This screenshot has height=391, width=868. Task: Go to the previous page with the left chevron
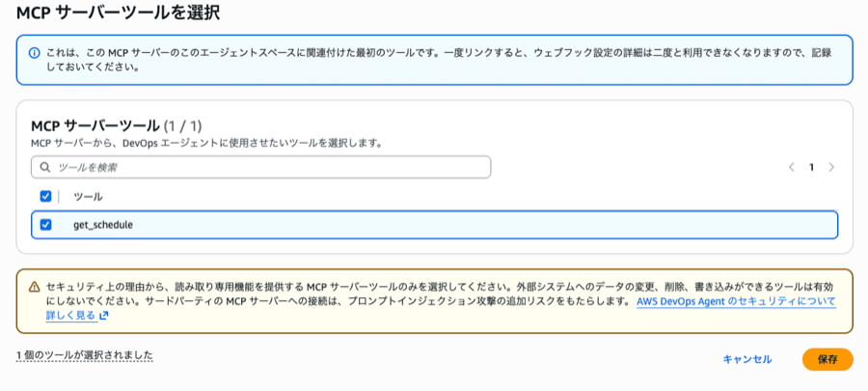point(792,167)
